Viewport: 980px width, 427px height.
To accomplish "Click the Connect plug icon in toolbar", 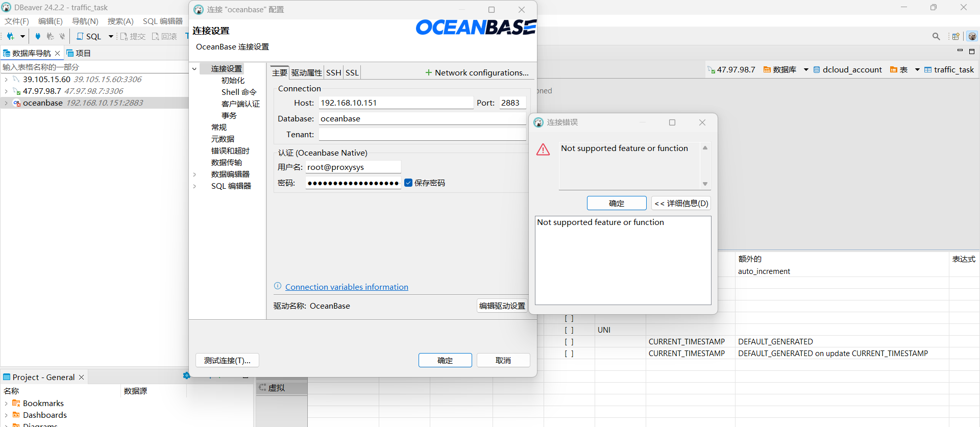I will pos(37,36).
